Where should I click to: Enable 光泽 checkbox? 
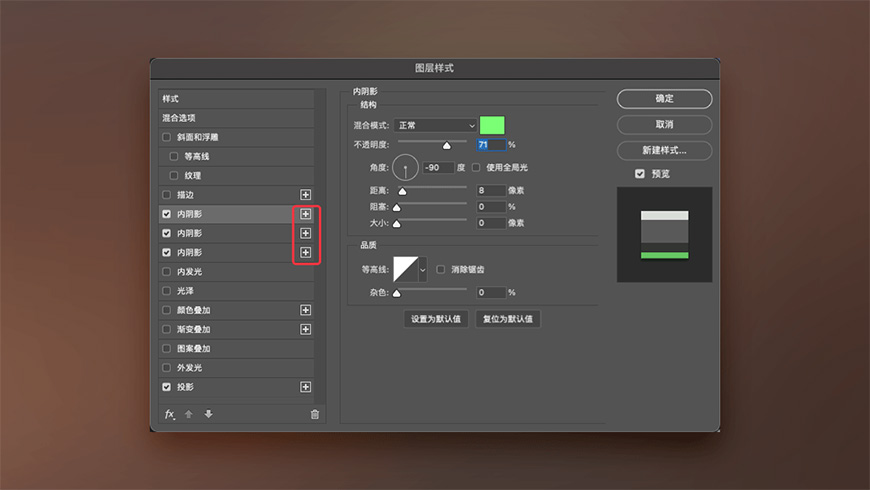(166, 291)
